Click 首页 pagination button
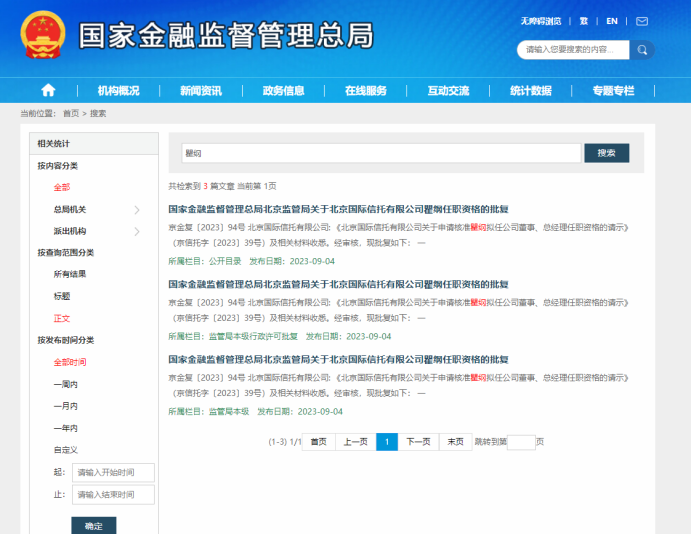This screenshot has width=692, height=535. [x=319, y=442]
